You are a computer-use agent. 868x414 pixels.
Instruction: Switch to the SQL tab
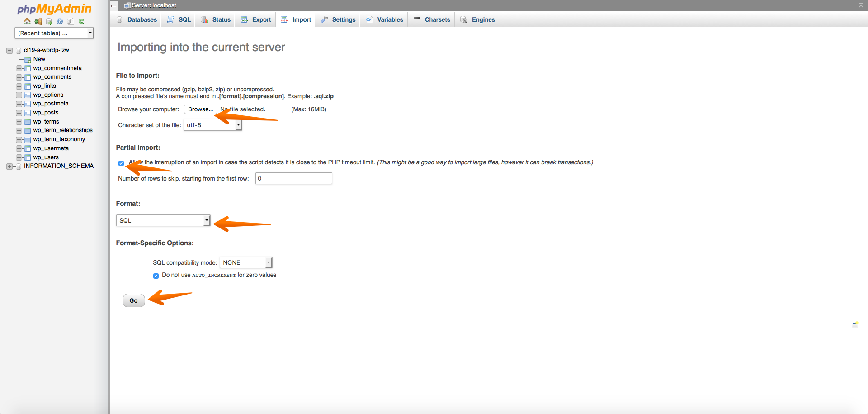pos(179,19)
